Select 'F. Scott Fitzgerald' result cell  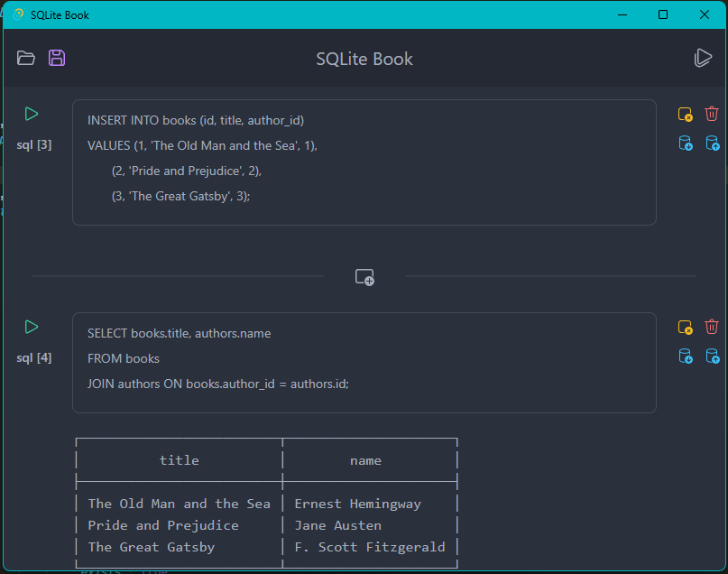click(370, 547)
